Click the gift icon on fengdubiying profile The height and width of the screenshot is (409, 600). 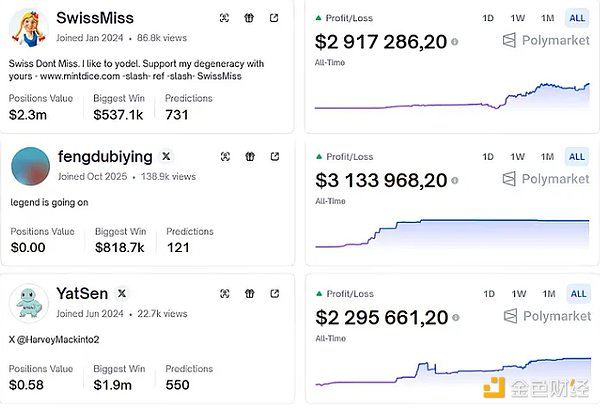(x=249, y=156)
